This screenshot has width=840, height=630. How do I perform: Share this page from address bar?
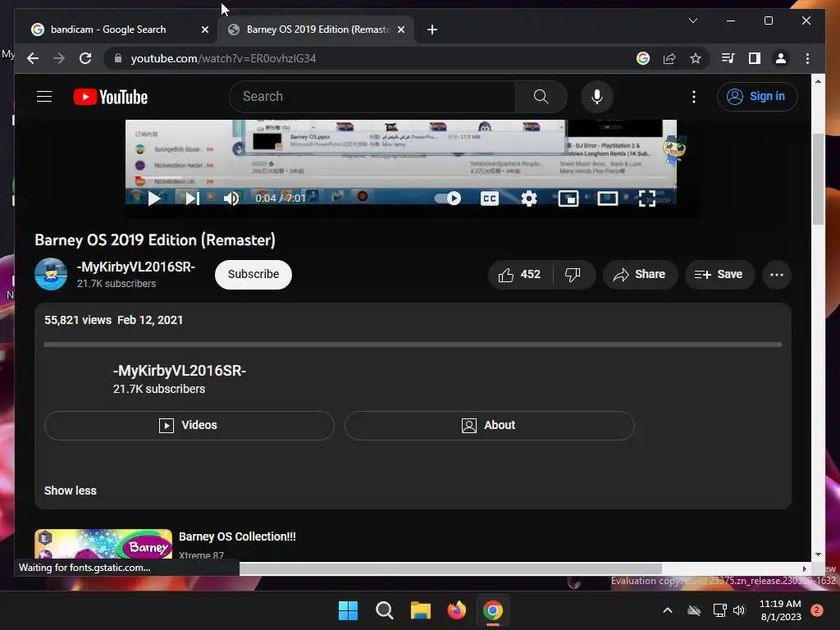tap(669, 58)
